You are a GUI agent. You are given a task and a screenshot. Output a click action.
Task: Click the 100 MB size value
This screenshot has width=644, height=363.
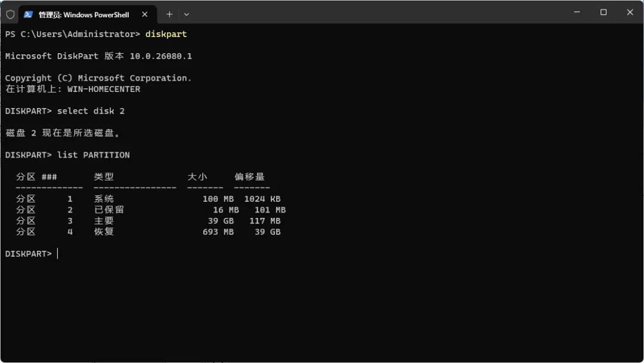[218, 199]
